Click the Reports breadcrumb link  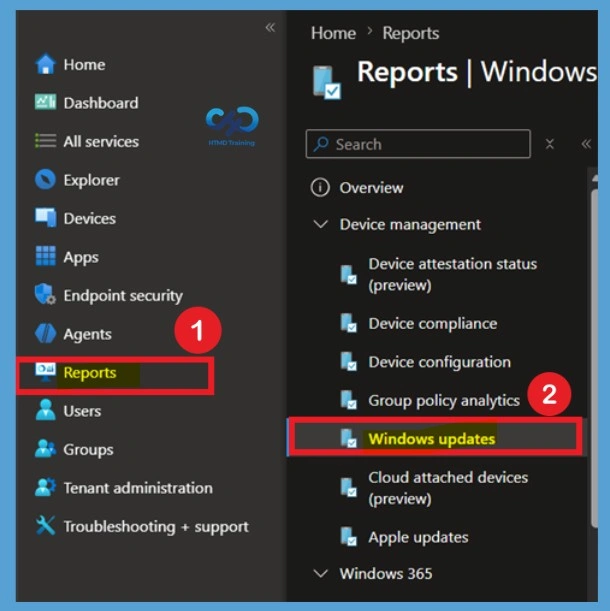tap(410, 33)
